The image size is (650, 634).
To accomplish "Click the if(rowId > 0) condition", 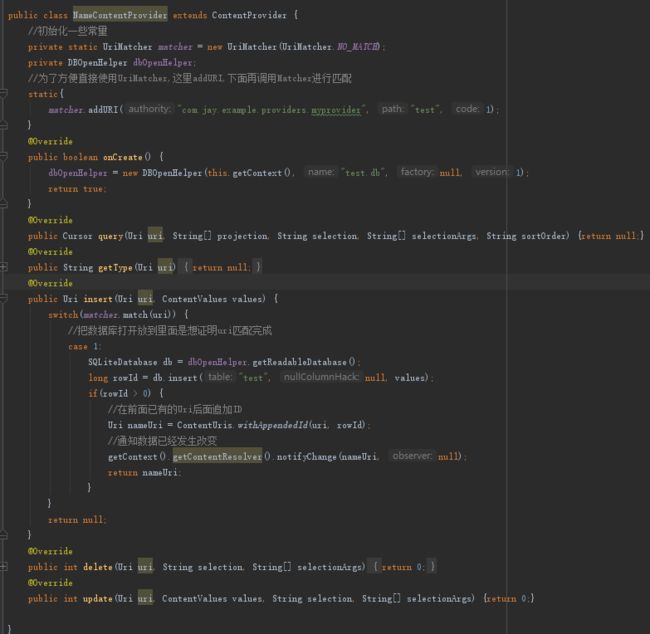I will coord(119,394).
